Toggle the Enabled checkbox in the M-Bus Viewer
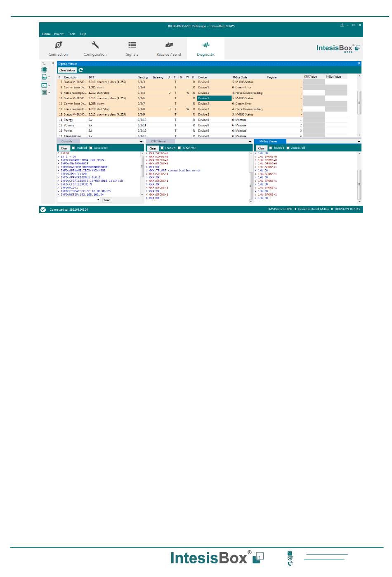Viewport: 392px width, 577px height. [x=271, y=148]
